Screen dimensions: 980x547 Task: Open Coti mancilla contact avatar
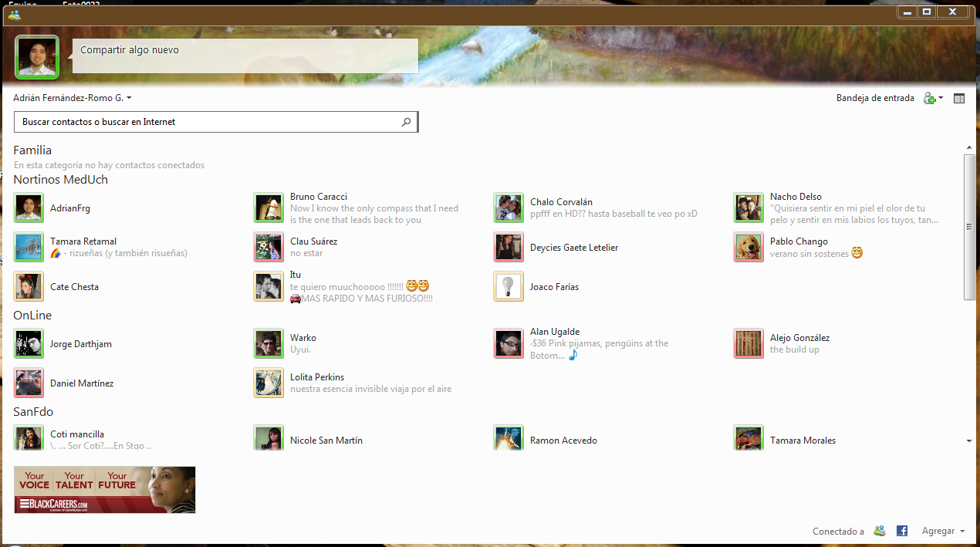coord(29,438)
